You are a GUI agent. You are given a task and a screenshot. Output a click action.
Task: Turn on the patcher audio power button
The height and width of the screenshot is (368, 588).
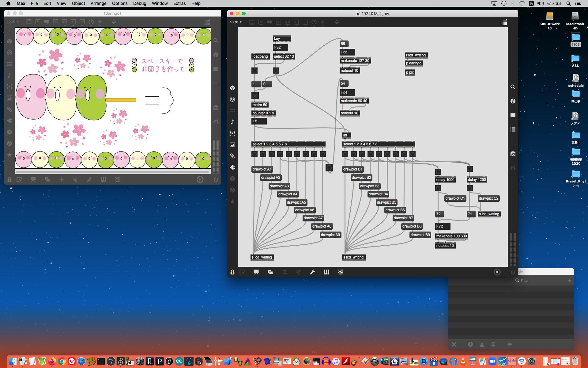(513, 272)
